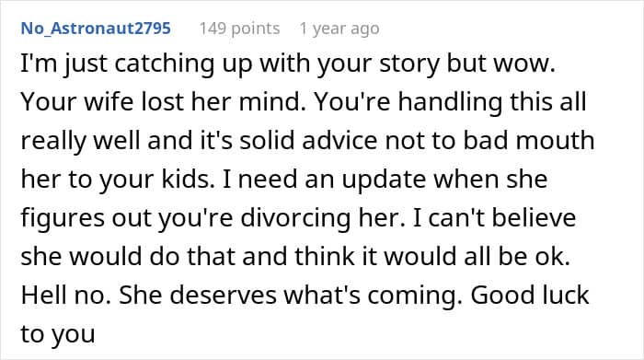Click the phrase I can't believe
The image size is (644, 360).
point(494,218)
